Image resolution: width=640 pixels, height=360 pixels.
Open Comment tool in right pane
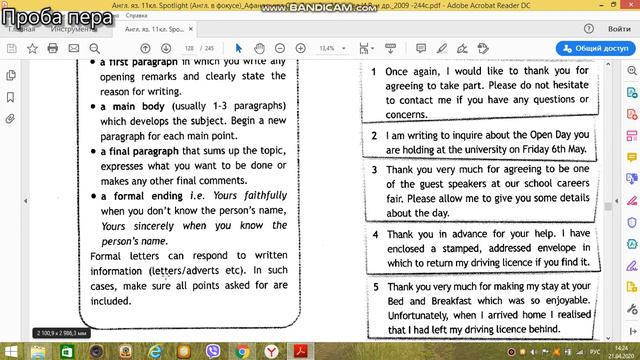tap(632, 158)
